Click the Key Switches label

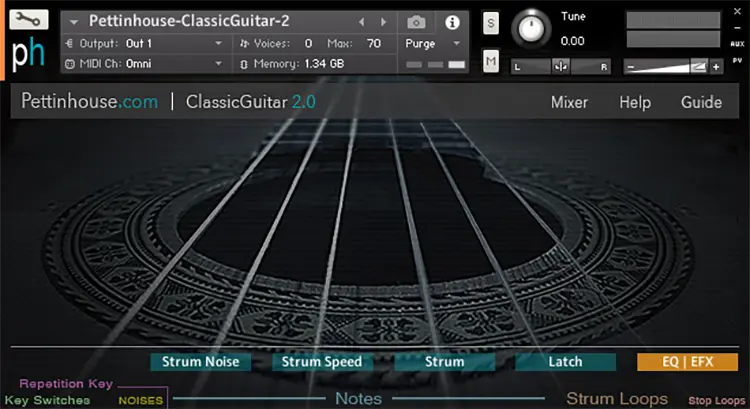point(47,400)
